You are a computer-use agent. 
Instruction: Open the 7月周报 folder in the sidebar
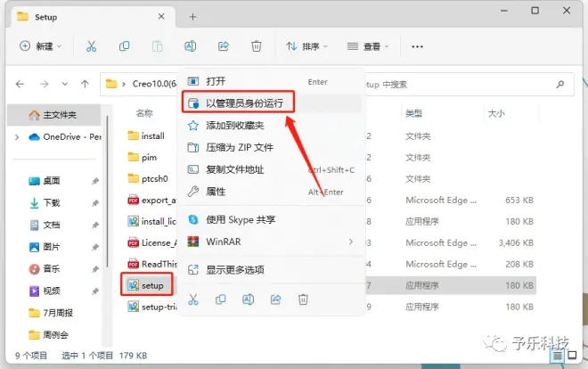51,313
